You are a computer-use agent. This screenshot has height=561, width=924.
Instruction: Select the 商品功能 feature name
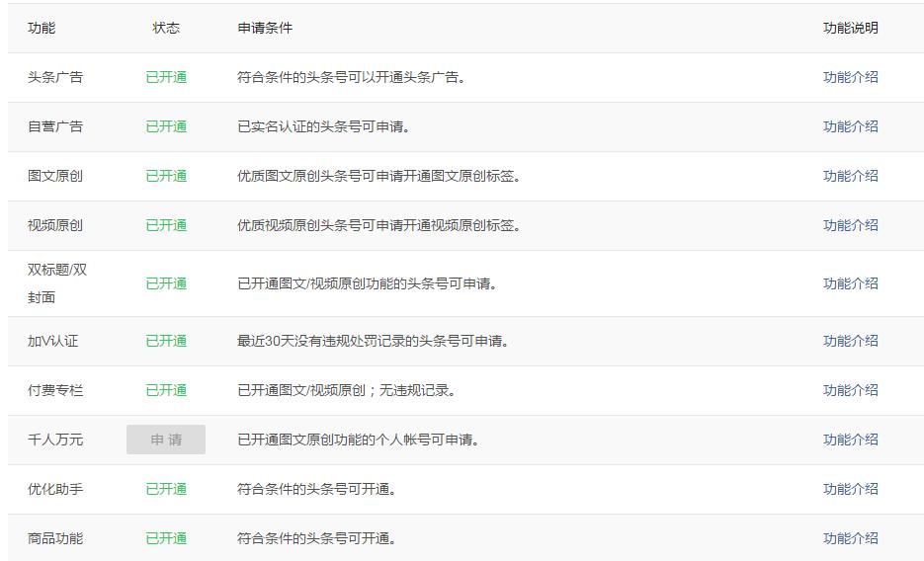(x=55, y=538)
